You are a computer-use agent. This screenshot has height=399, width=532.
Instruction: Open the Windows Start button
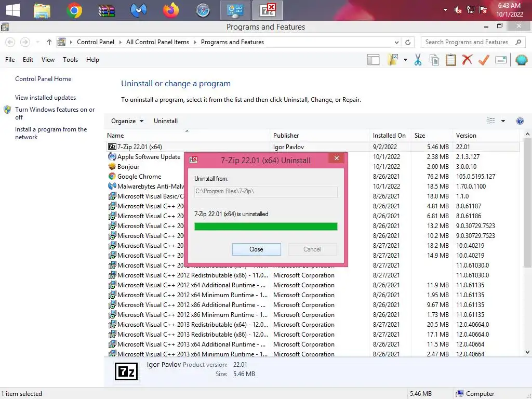click(x=13, y=10)
